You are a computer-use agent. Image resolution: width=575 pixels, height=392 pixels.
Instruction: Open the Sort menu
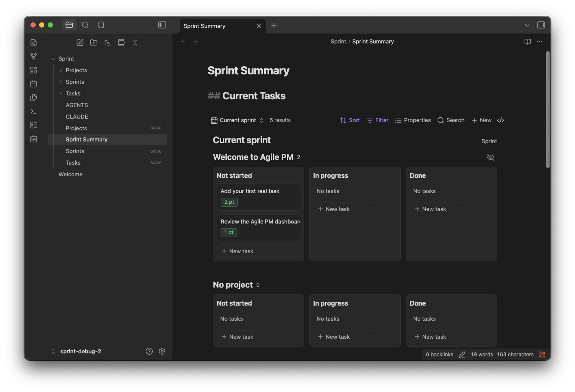click(x=350, y=120)
